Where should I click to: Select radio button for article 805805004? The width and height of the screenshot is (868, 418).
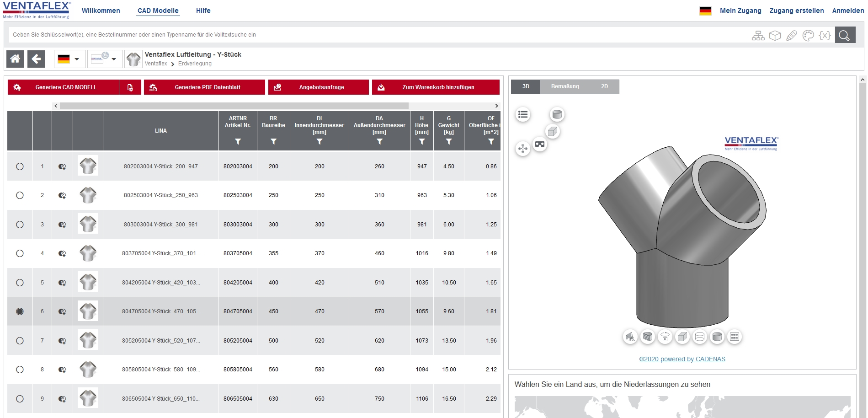20,370
